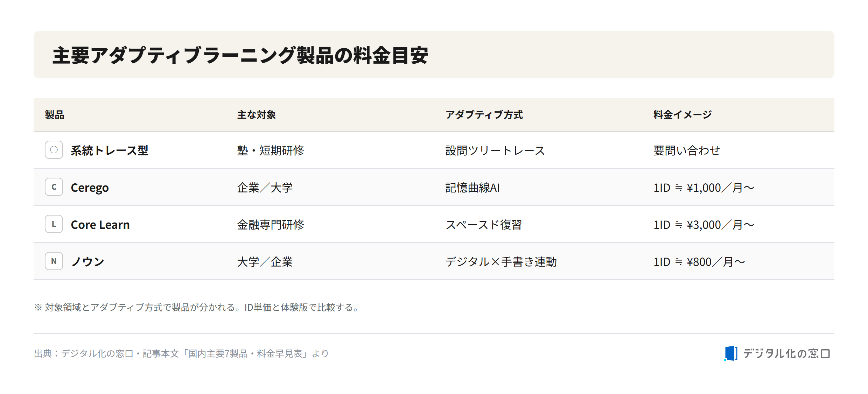This screenshot has height=394, width=868.
Task: Click the ノウン product name
Action: point(87,262)
